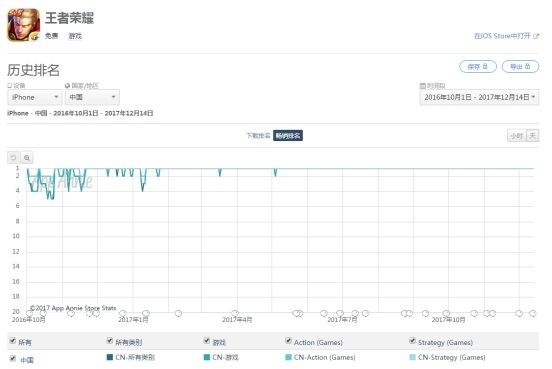
Task: Switch to the 下载排名 tab
Action: click(258, 136)
